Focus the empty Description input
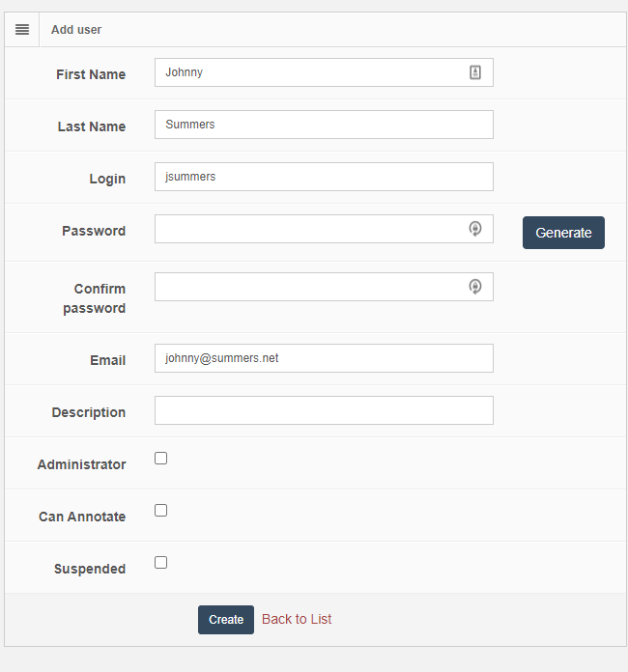 [324, 410]
